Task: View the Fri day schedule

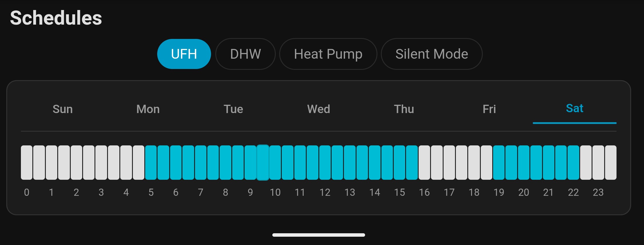Action: (489, 109)
